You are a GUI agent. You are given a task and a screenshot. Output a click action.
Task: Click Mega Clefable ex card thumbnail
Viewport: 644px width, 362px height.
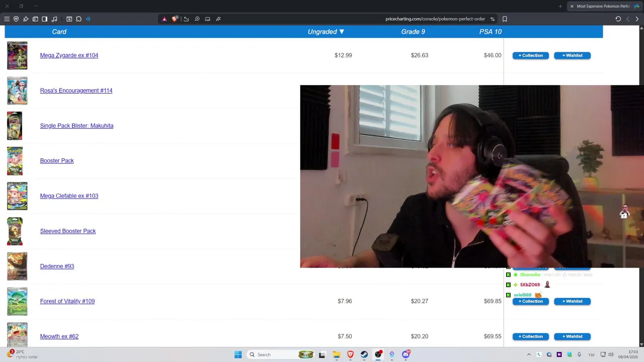tap(17, 196)
